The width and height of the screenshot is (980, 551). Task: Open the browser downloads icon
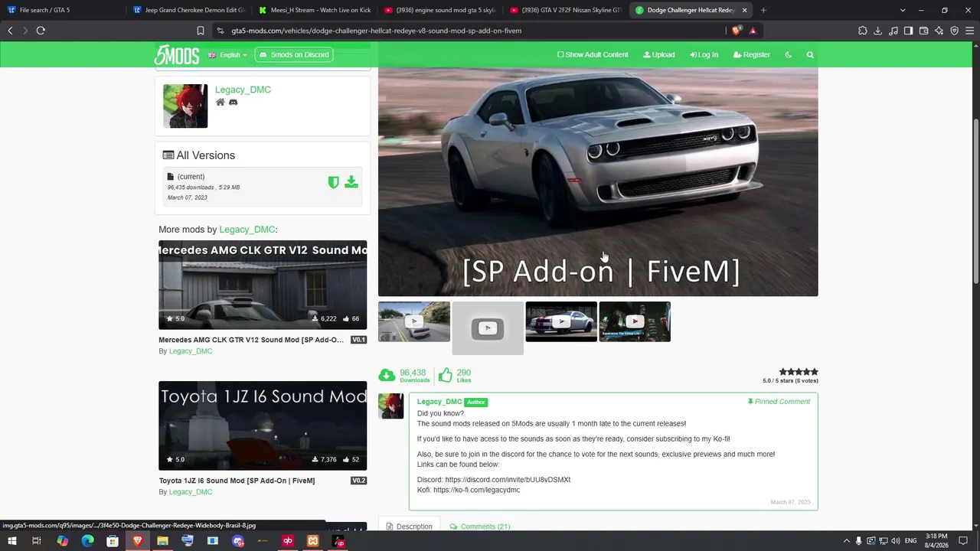(x=878, y=31)
